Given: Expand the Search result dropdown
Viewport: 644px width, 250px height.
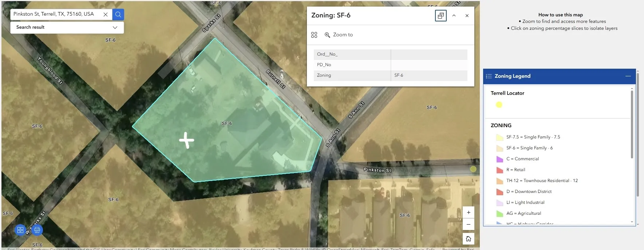Looking at the screenshot, I should pos(115,28).
